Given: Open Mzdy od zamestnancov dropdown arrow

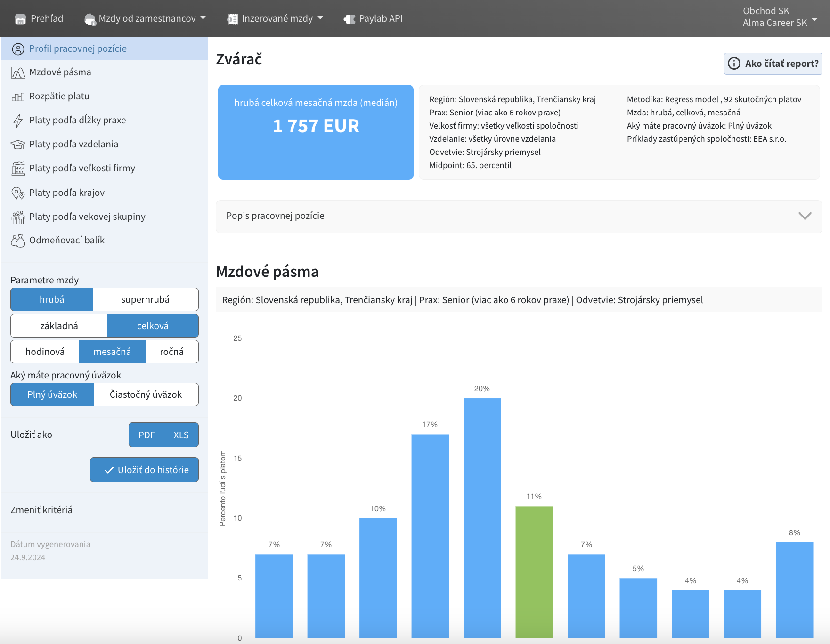Looking at the screenshot, I should click(x=203, y=18).
